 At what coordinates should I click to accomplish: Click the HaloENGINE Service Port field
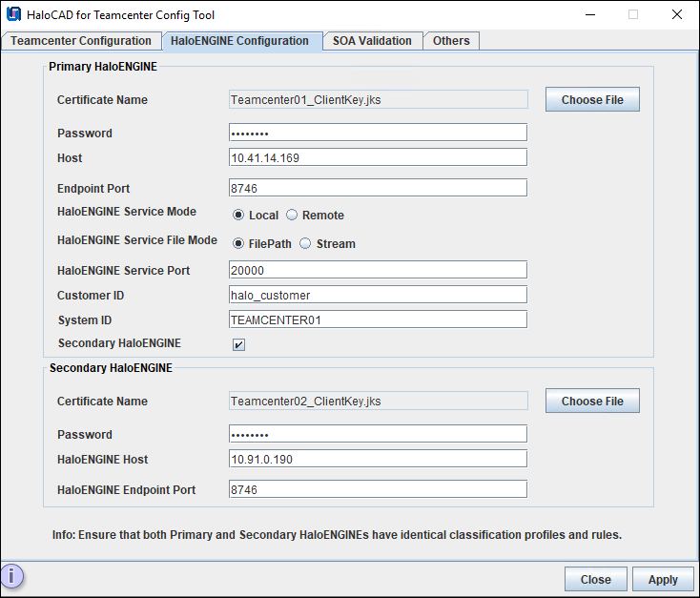[x=378, y=270]
